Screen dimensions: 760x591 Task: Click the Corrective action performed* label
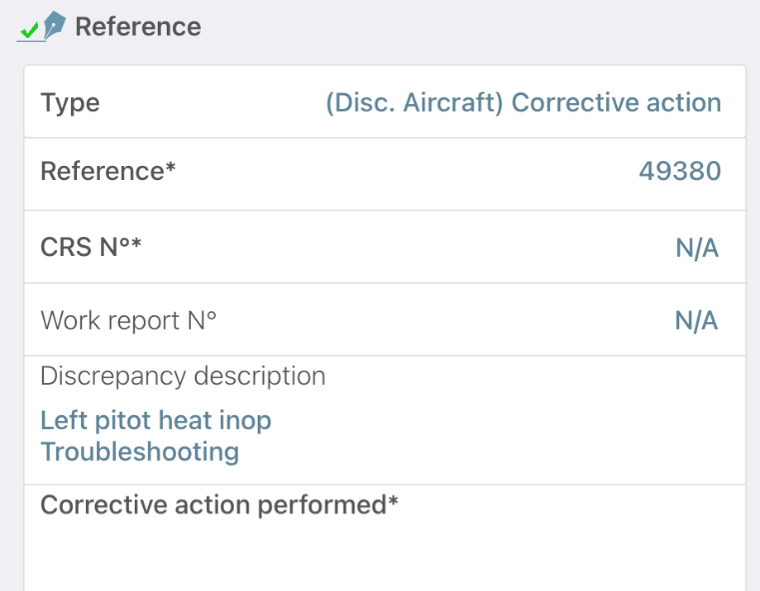(219, 505)
